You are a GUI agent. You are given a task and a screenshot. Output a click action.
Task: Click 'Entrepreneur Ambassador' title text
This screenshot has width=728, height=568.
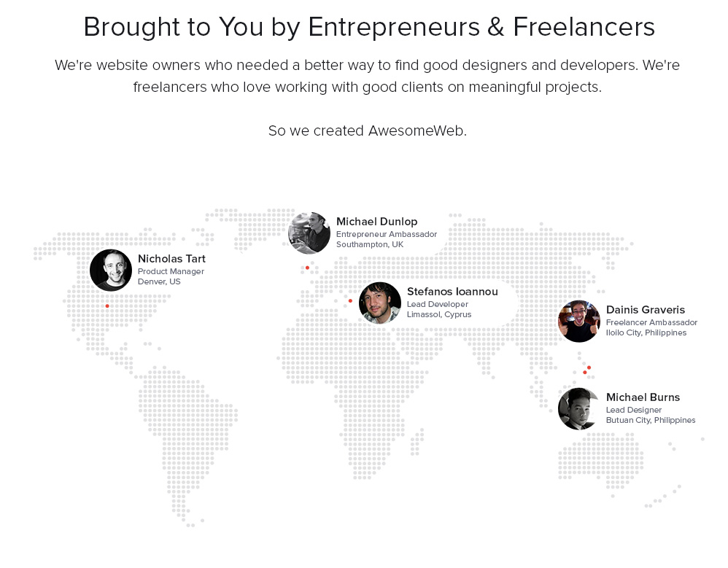tap(386, 234)
